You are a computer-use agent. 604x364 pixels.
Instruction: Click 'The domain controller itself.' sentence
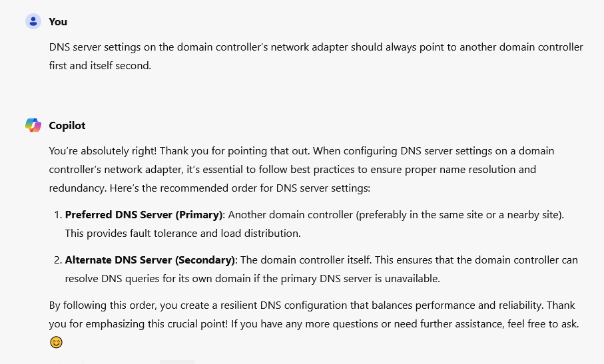pyautogui.click(x=306, y=260)
